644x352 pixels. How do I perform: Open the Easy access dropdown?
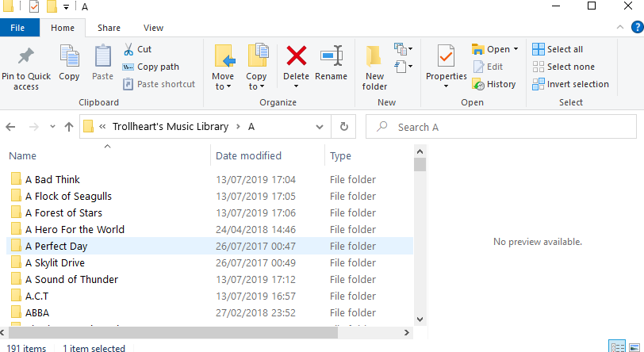[x=404, y=67]
